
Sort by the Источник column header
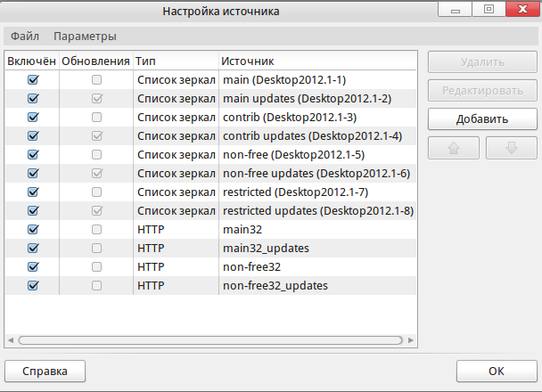coord(316,61)
